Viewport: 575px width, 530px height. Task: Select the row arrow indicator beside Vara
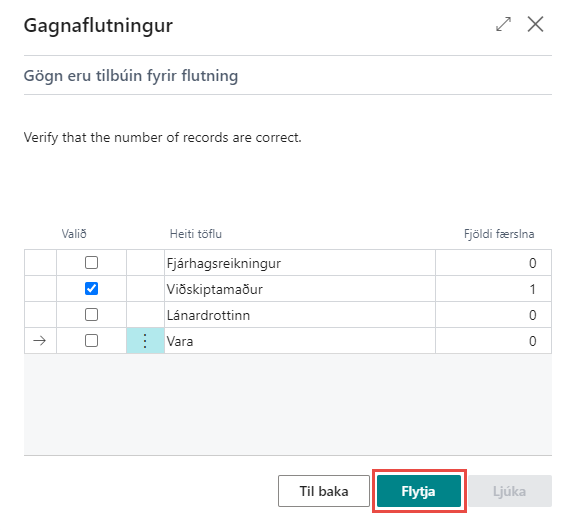tap(40, 341)
